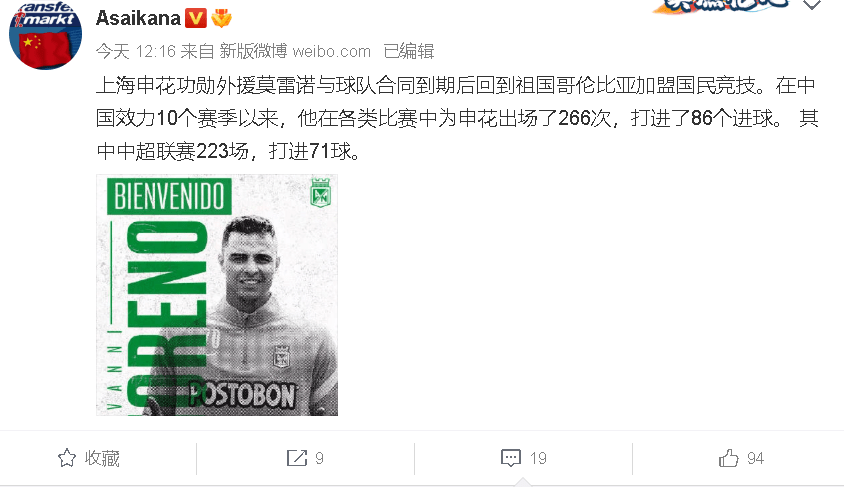This screenshot has width=844, height=487.
Task: View edit history via 已编辑 label
Action: (409, 51)
